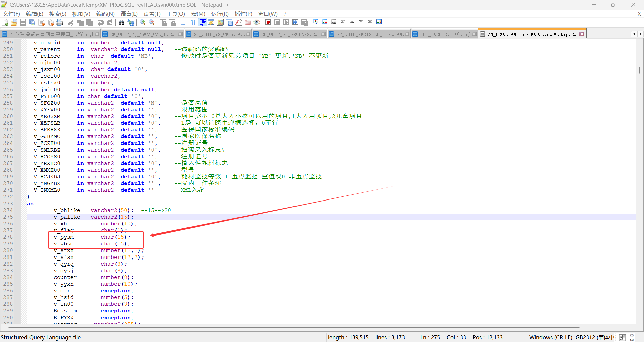This screenshot has width=644, height=342.
Task: Cut selection using the scissors icon
Action: [x=71, y=22]
